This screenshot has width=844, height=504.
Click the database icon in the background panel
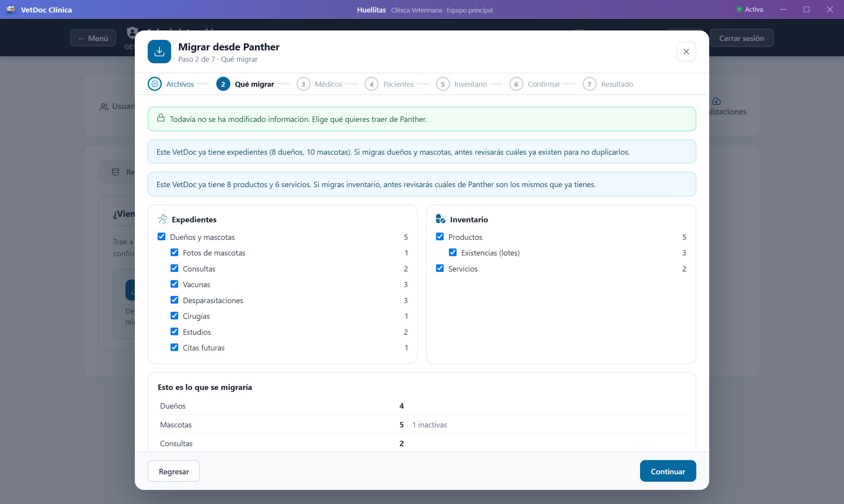point(116,172)
